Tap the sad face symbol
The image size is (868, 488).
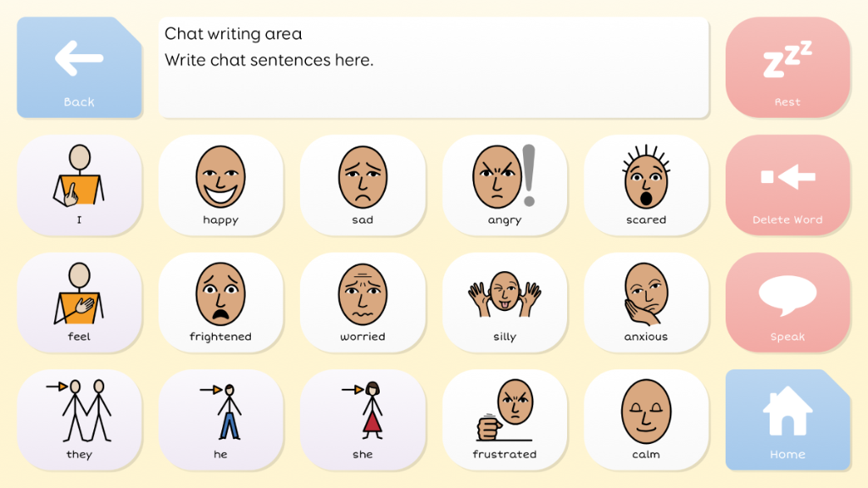tap(363, 185)
